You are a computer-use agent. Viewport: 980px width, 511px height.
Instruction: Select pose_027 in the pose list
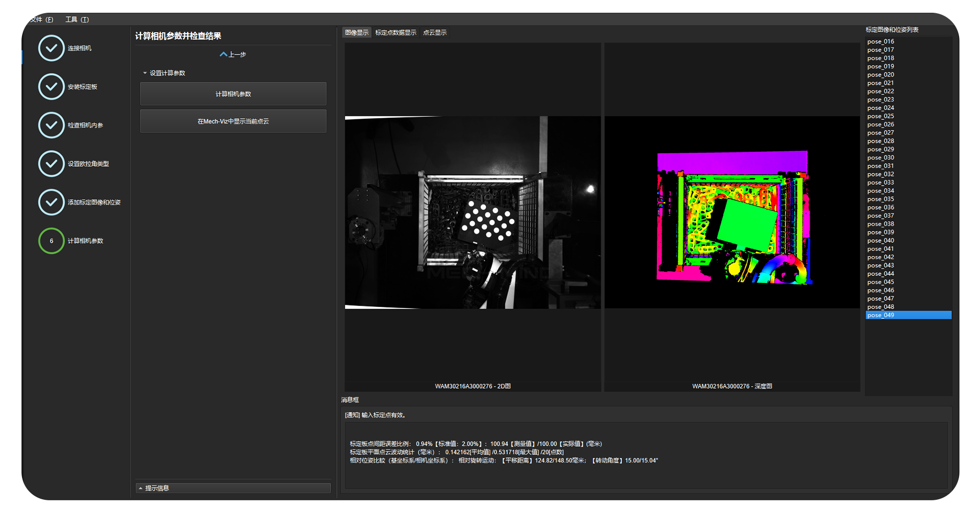(909, 133)
